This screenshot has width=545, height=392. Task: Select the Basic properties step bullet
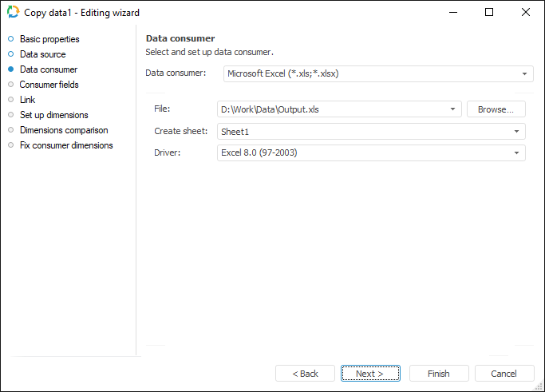11,39
